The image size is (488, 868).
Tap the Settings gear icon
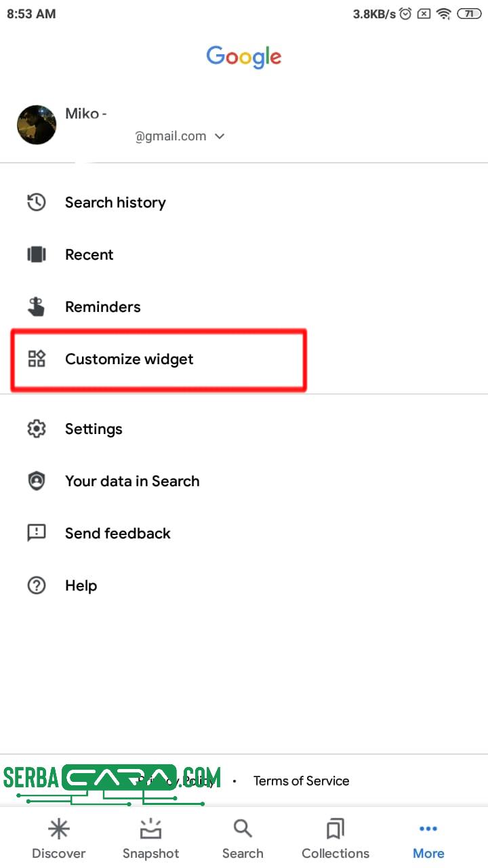pos(36,429)
